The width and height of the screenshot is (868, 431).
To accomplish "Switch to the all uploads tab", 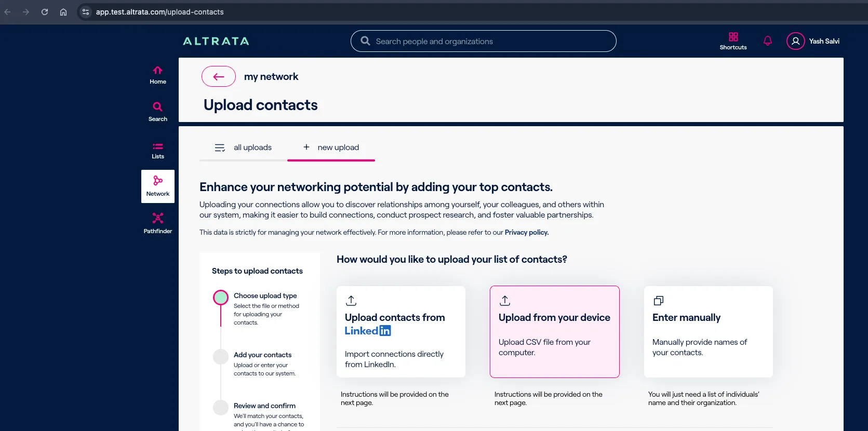I will click(243, 147).
